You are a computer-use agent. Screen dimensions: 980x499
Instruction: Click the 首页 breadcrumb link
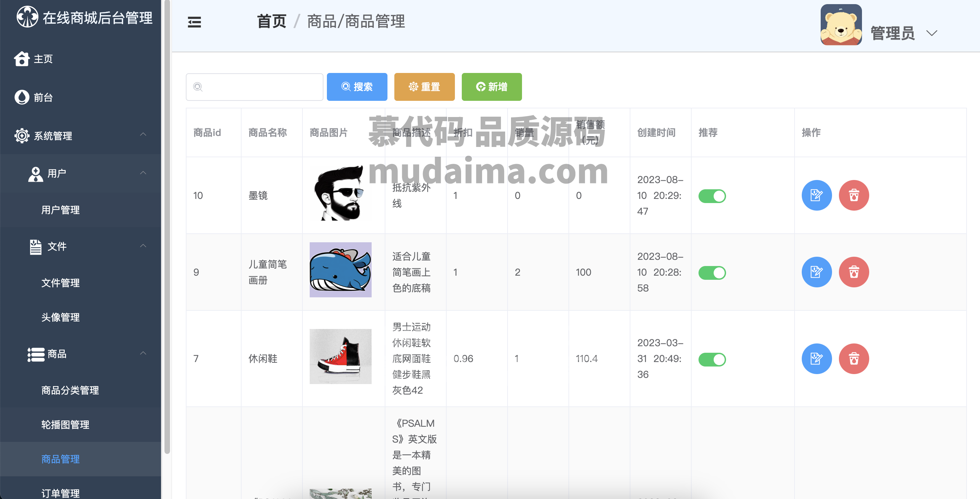coord(271,21)
